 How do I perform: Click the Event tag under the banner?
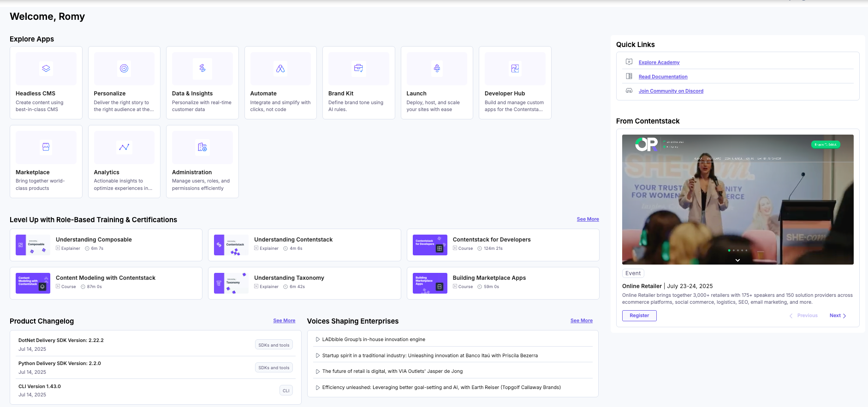pos(633,273)
